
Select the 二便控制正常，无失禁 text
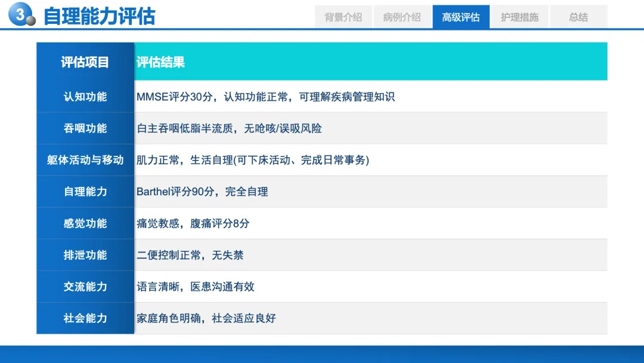[190, 255]
